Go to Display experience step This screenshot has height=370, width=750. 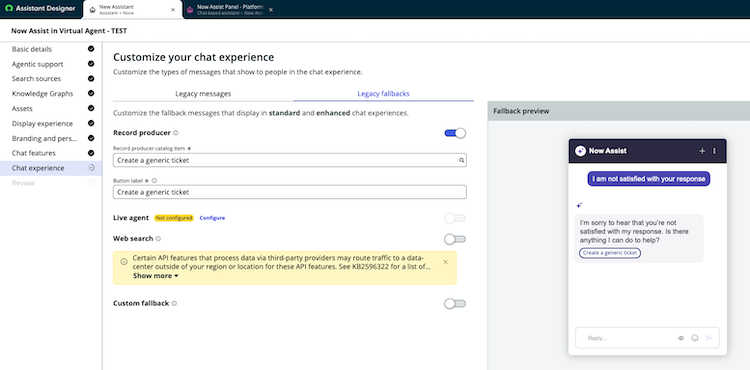click(x=43, y=123)
